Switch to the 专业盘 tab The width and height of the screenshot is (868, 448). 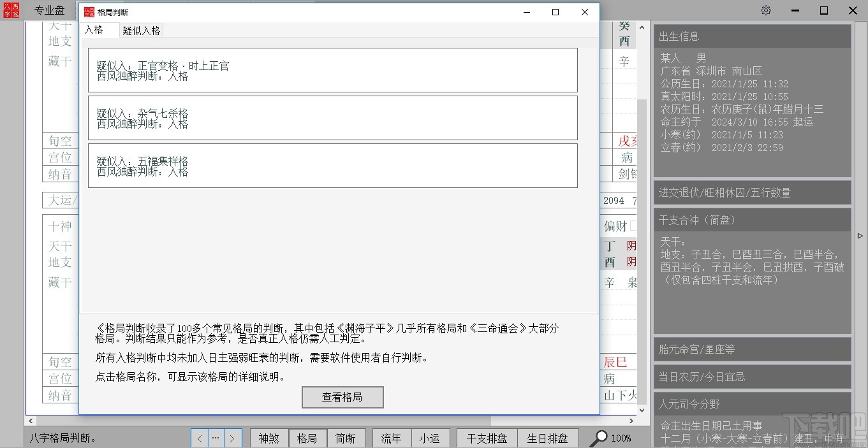tap(50, 10)
